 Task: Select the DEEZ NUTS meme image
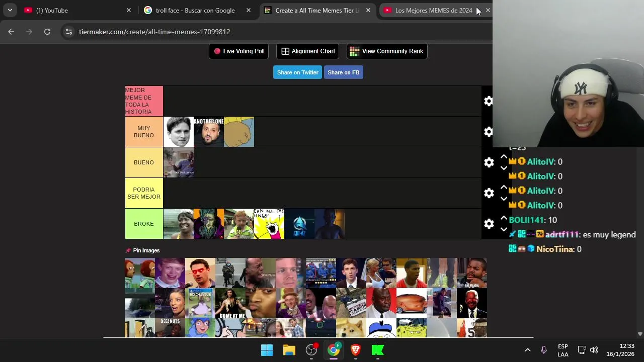tap(170, 328)
